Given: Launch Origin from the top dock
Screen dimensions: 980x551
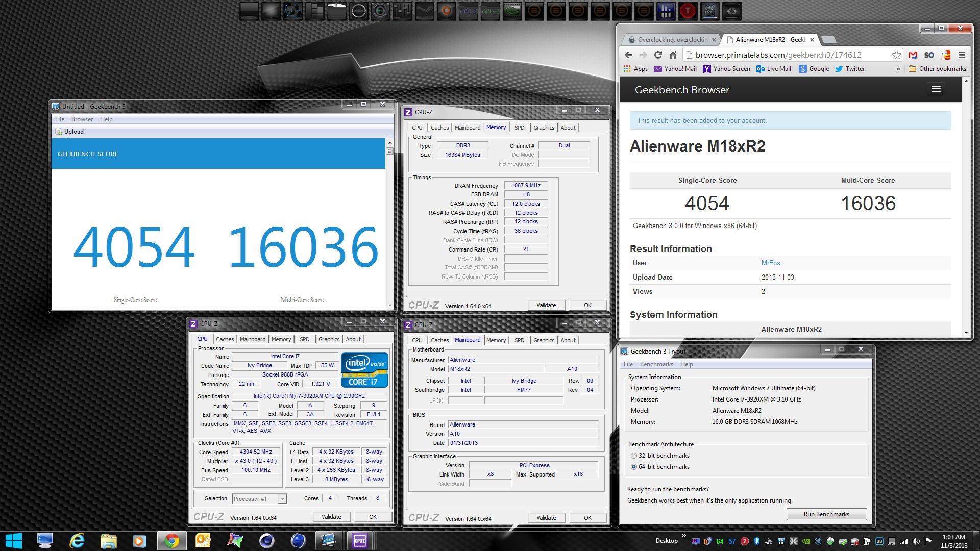Looking at the screenshot, I should (446, 11).
